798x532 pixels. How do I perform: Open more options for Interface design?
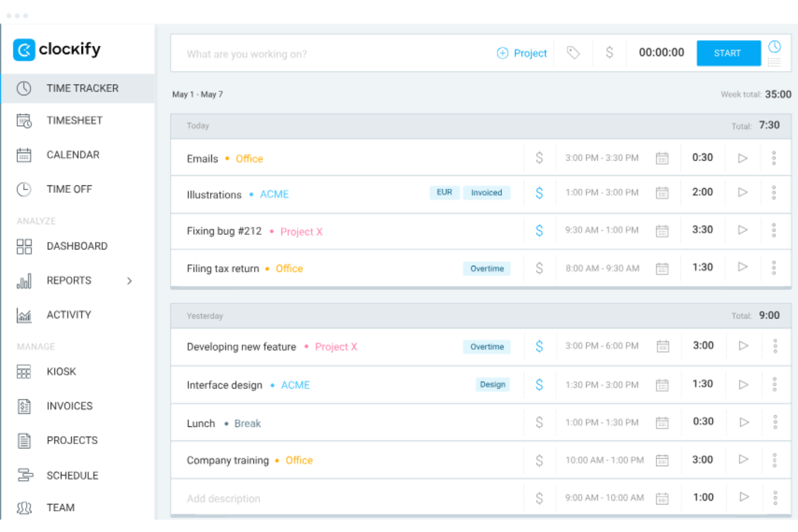point(775,384)
